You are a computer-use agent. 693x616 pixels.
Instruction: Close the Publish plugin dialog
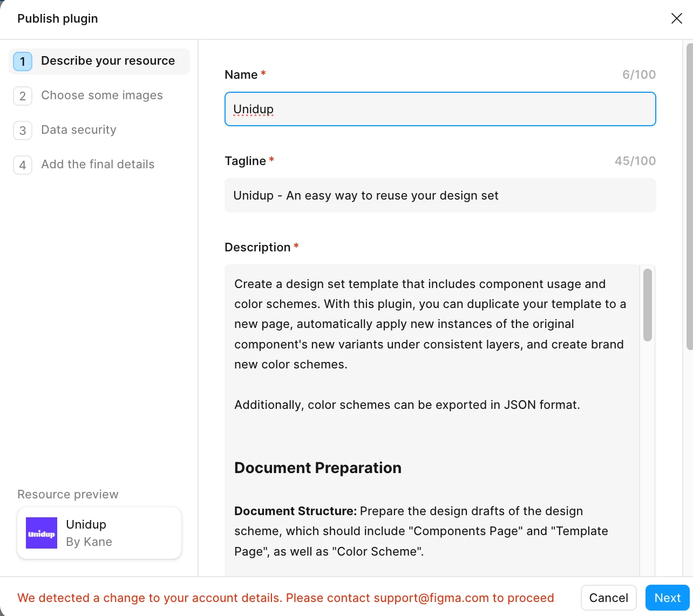tap(676, 18)
